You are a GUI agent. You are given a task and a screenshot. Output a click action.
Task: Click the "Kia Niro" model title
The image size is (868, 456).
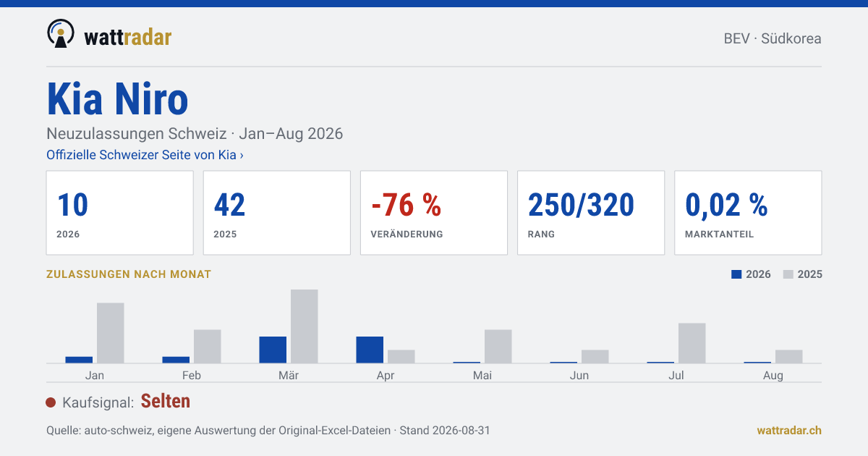(x=118, y=99)
